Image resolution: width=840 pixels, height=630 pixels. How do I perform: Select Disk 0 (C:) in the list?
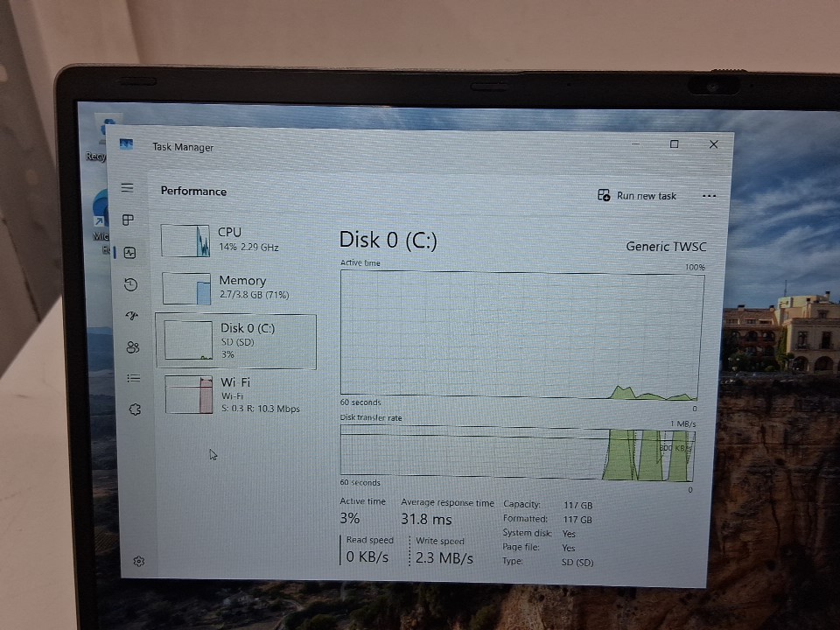tap(236, 340)
